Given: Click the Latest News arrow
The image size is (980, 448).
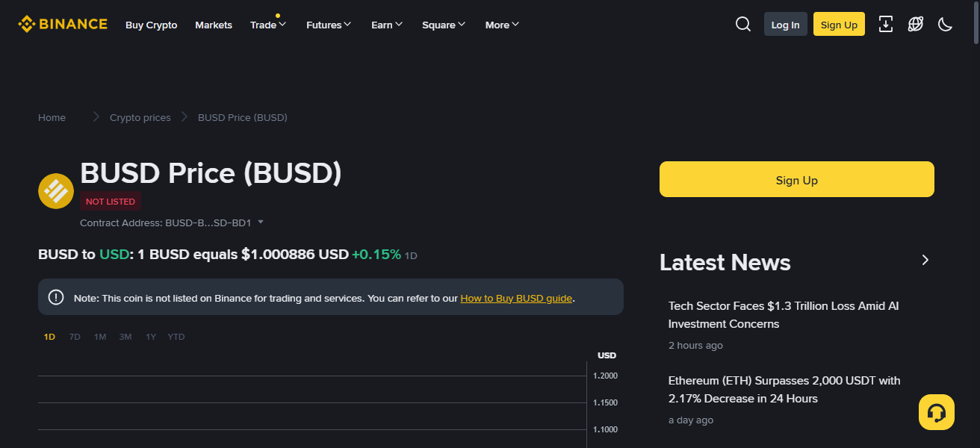Looking at the screenshot, I should [x=925, y=260].
